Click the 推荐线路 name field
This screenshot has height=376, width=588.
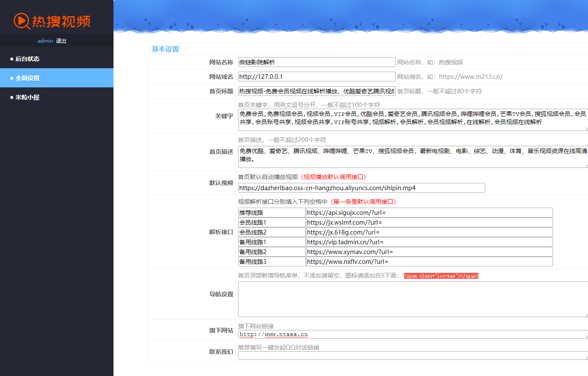click(271, 213)
